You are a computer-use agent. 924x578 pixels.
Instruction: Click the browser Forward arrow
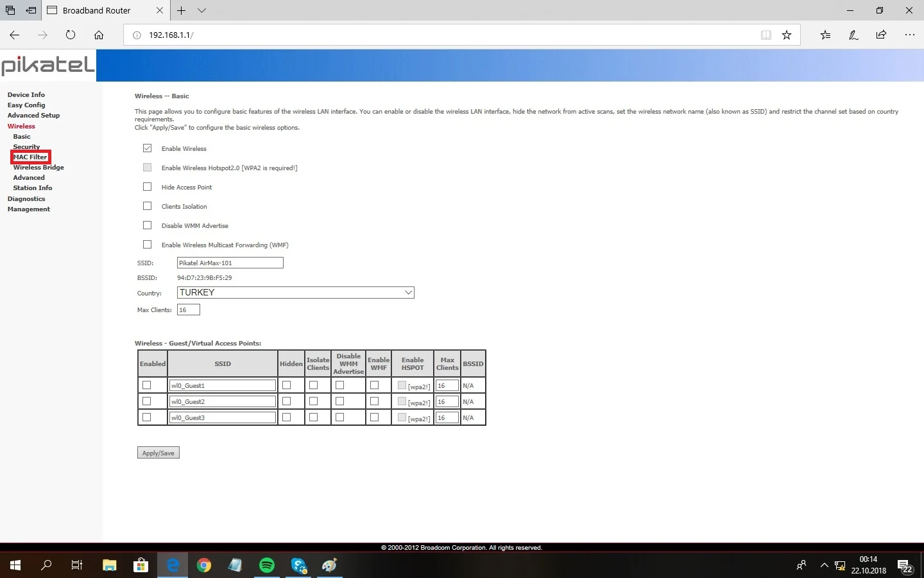coord(42,35)
